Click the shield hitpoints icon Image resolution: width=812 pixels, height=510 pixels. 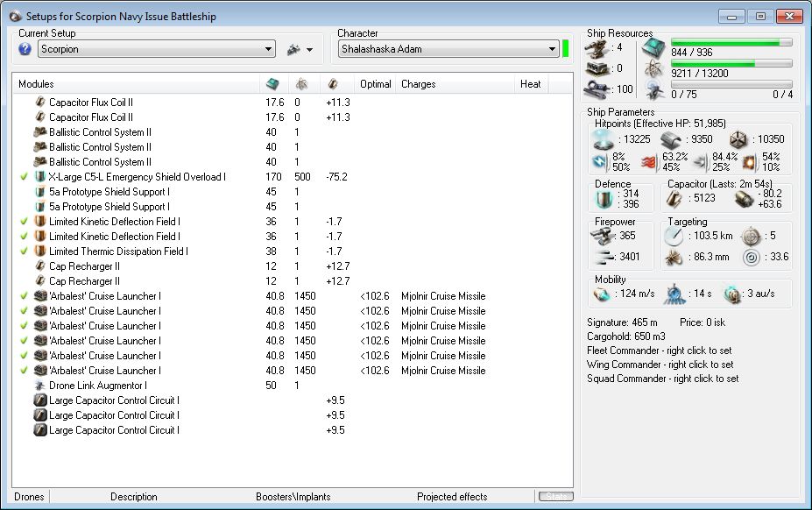[x=604, y=139]
